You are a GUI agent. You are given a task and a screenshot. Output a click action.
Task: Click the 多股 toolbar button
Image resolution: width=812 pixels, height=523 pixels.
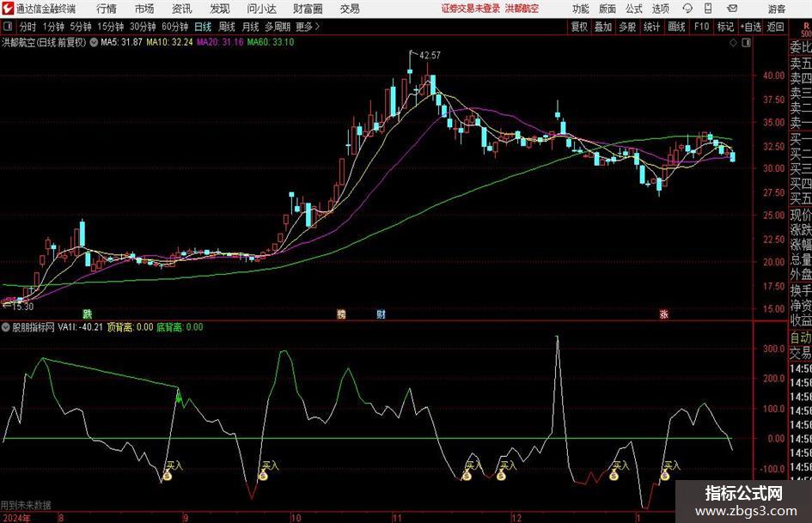[x=627, y=27]
